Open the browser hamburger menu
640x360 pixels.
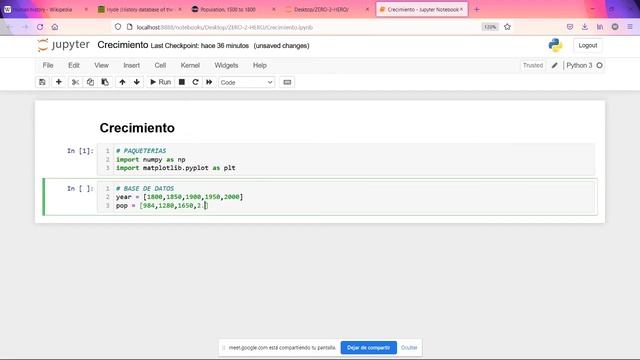(630, 27)
